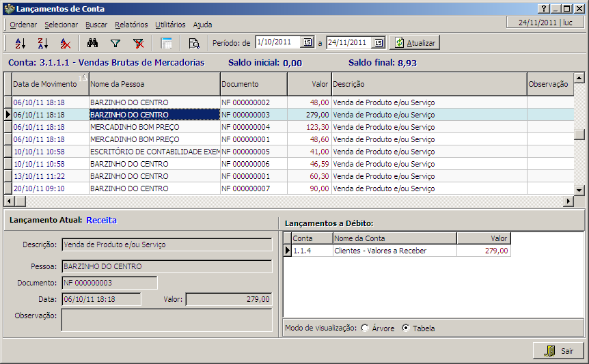Viewport: 589px width, 364px height.
Task: Apply a filter with the funnel icon
Action: pos(115,43)
